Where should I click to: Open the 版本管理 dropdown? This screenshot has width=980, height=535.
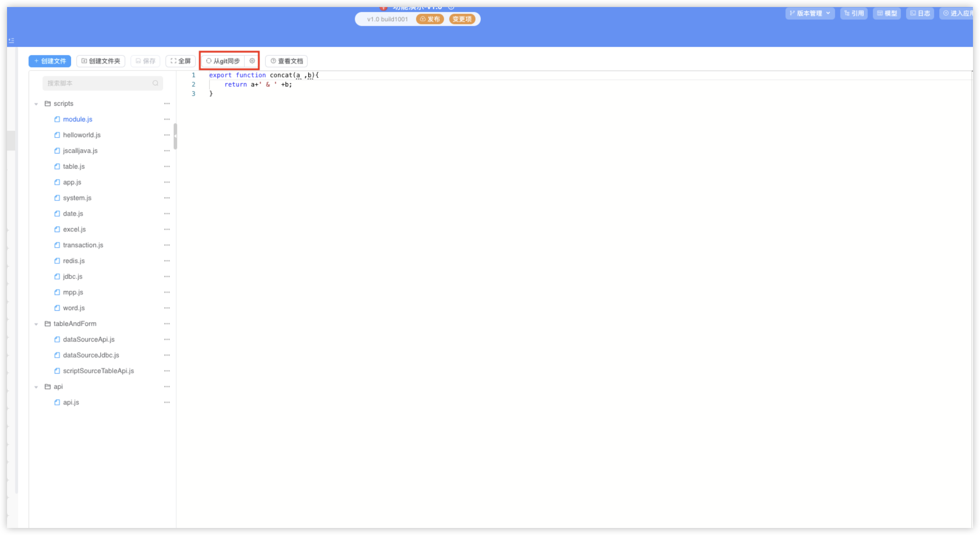pos(810,13)
